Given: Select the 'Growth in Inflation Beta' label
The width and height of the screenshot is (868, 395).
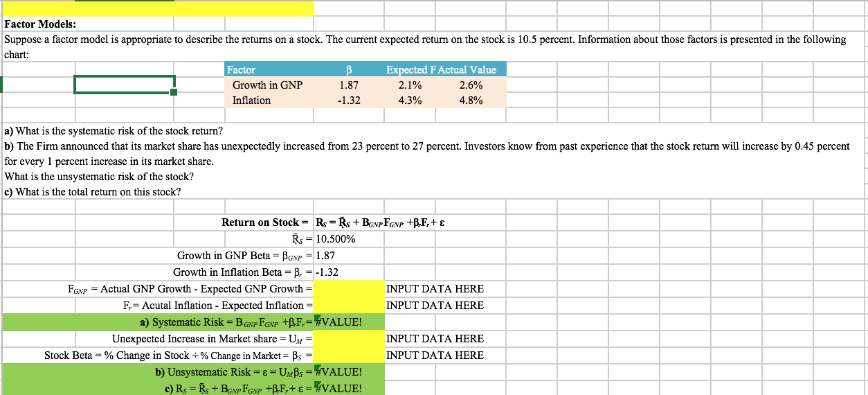Looking at the screenshot, I should [243, 272].
